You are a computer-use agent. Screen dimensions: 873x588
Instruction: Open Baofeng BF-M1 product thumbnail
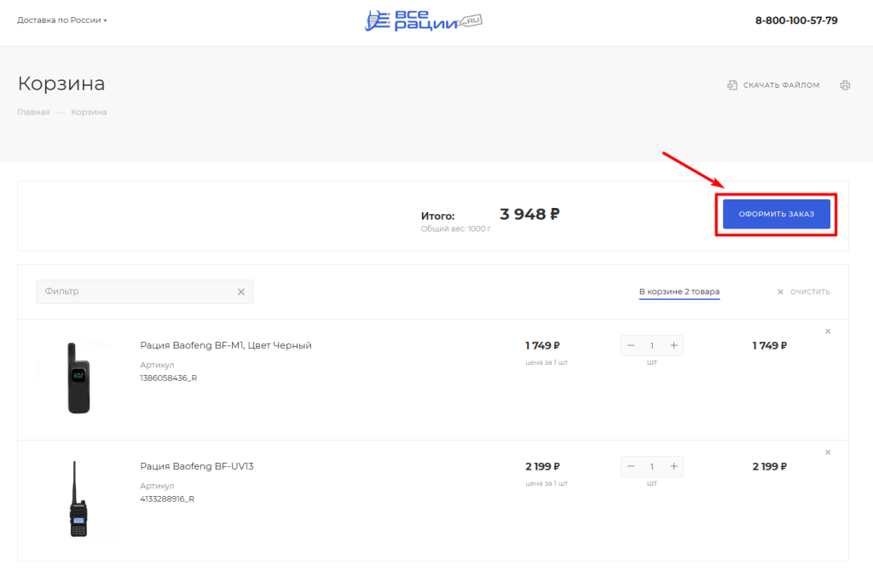coord(78,378)
